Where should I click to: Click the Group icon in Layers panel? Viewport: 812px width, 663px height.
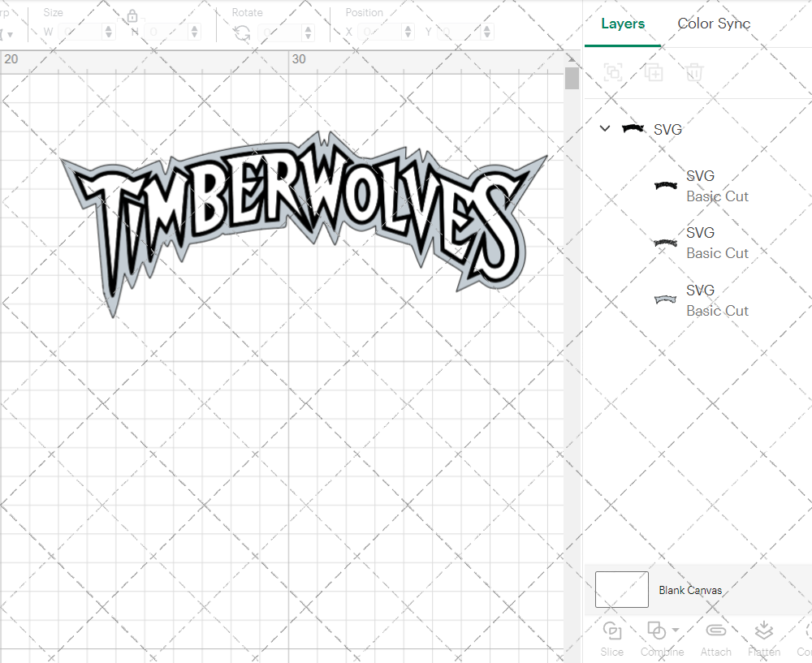coord(613,72)
